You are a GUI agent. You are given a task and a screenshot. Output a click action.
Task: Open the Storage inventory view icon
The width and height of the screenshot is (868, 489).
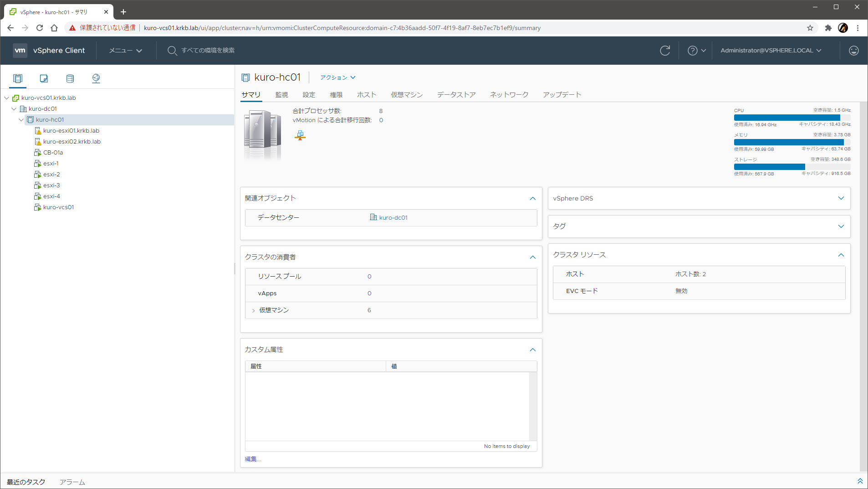(x=70, y=78)
